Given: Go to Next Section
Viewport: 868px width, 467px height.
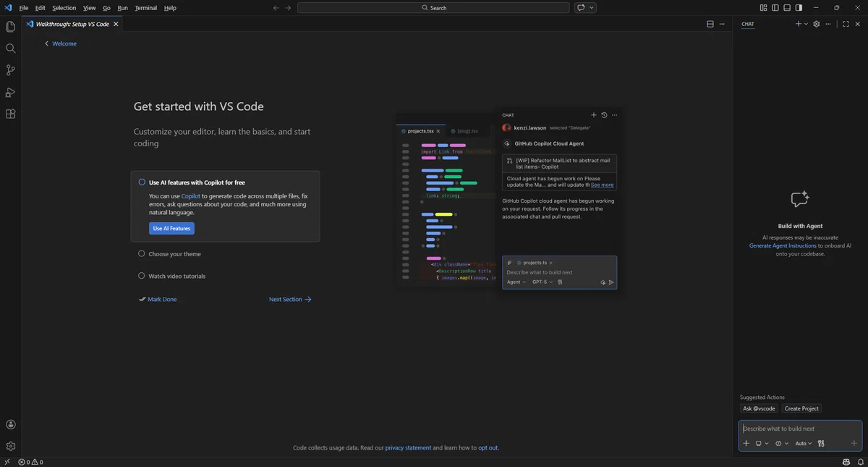Looking at the screenshot, I should 290,299.
